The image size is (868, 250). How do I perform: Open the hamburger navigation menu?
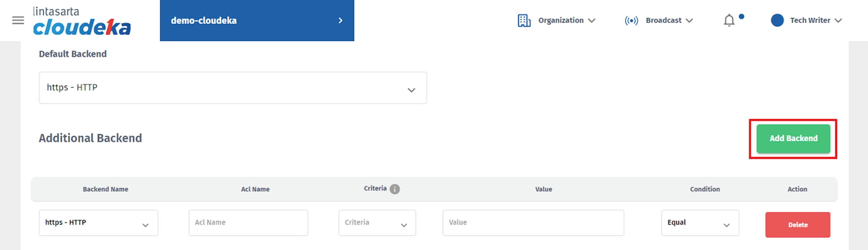click(x=18, y=20)
